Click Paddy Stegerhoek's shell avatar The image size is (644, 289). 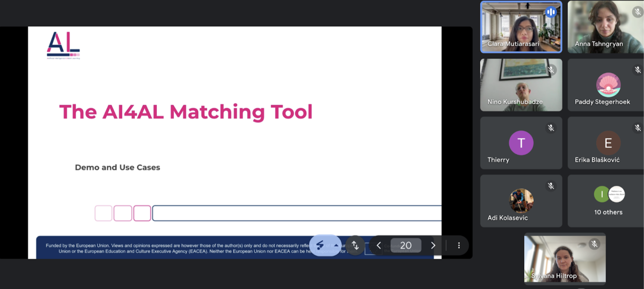[608, 85]
